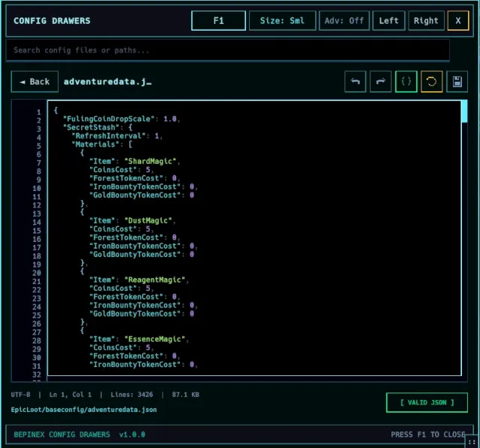Click the Ln 1, Col 1 indicator
480x448 pixels.
coord(70,395)
